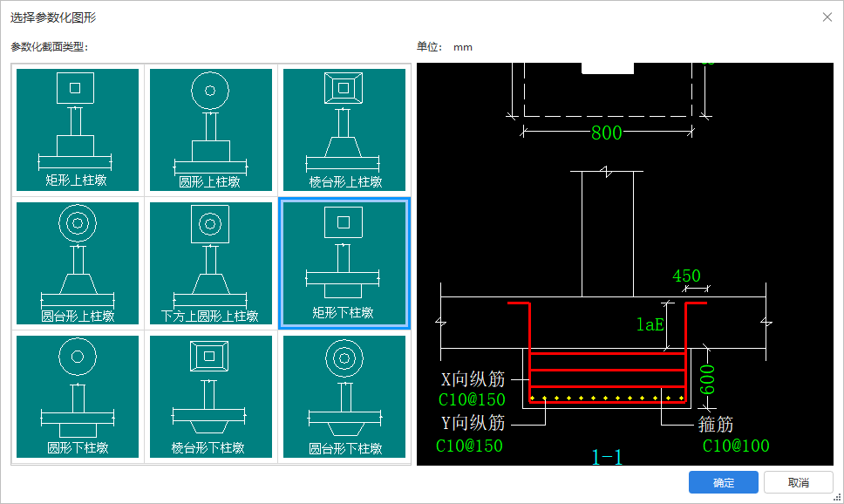The image size is (844, 504).
Task: Click the 单位 mm label
Action: pyautogui.click(x=445, y=47)
